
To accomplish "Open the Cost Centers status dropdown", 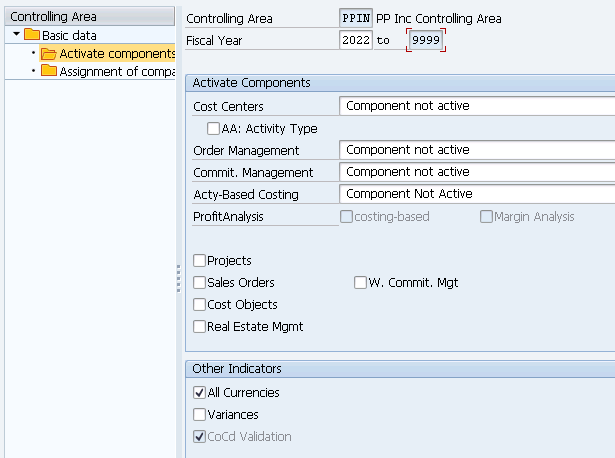I will pos(477,106).
